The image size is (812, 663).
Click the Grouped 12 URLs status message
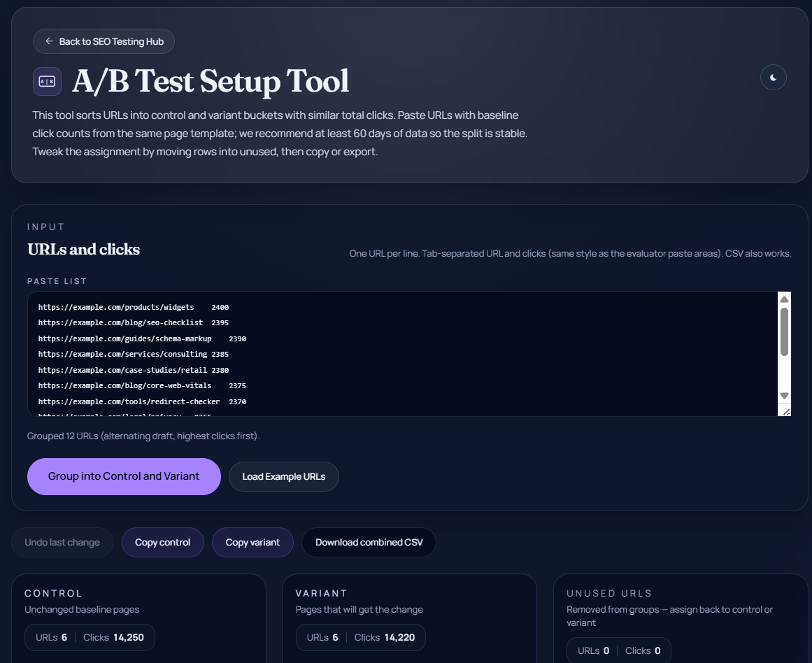tap(143, 436)
